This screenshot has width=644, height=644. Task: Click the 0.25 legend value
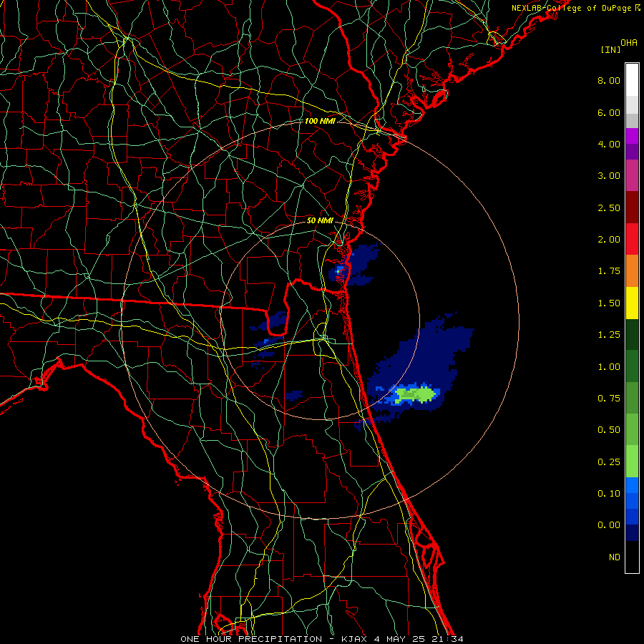click(x=609, y=462)
